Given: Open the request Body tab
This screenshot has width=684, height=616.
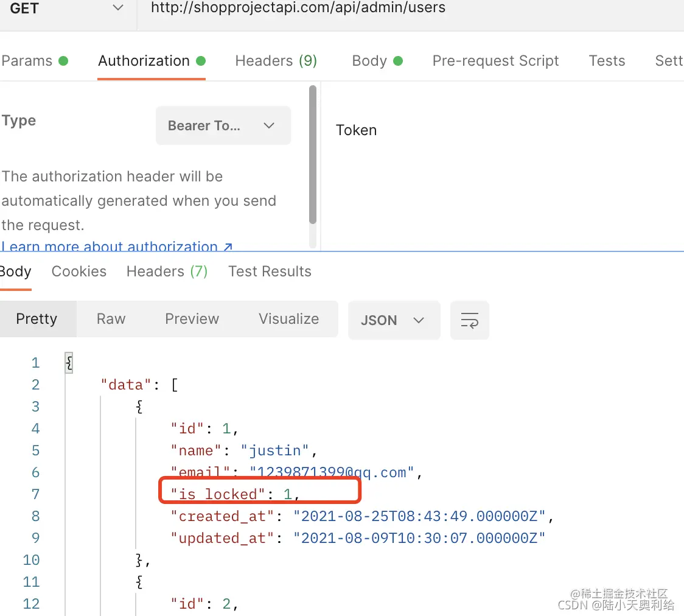Looking at the screenshot, I should click(377, 61).
